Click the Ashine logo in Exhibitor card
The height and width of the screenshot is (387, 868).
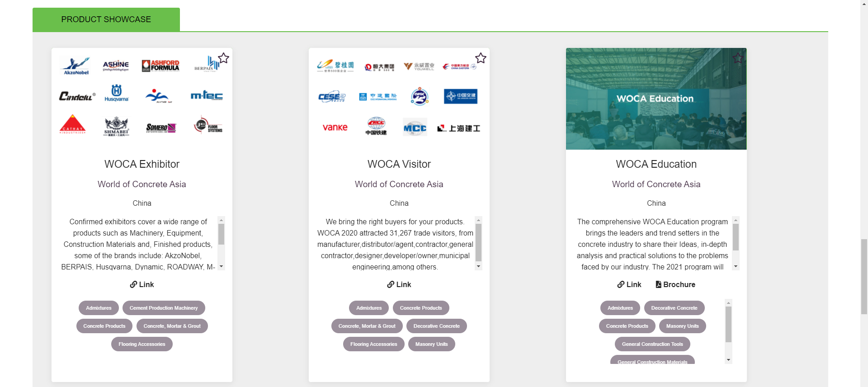(116, 66)
